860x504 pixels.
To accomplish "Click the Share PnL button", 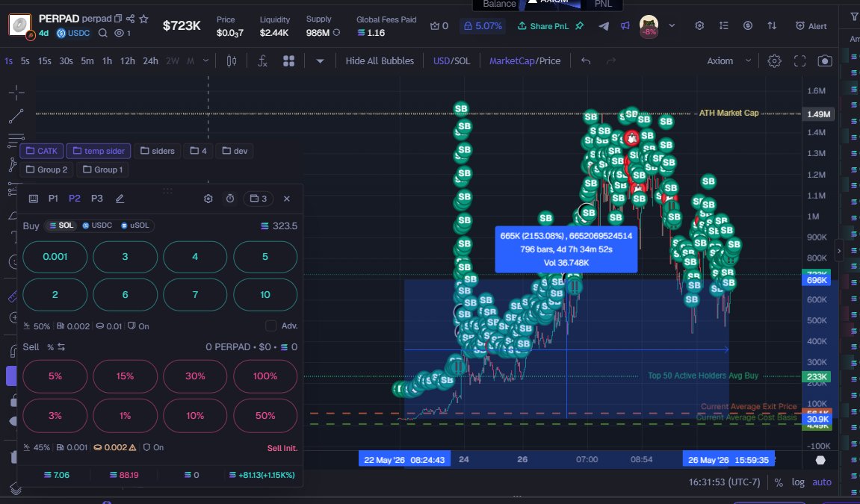I will [543, 25].
